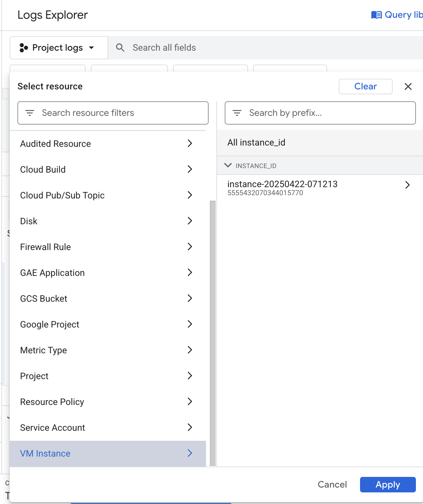Click the magnifier icon in search bar
This screenshot has height=504, width=423.
click(x=120, y=48)
